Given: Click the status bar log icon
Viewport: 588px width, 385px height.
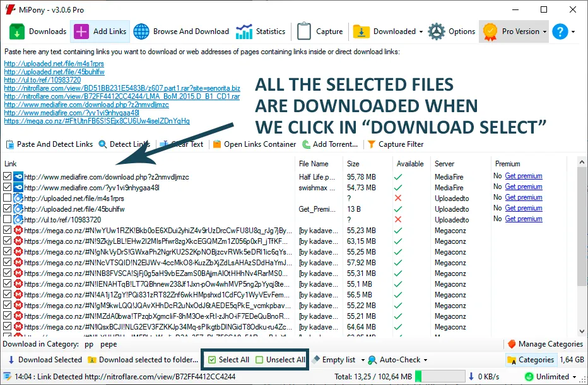Looking at the screenshot, I should point(7,377).
